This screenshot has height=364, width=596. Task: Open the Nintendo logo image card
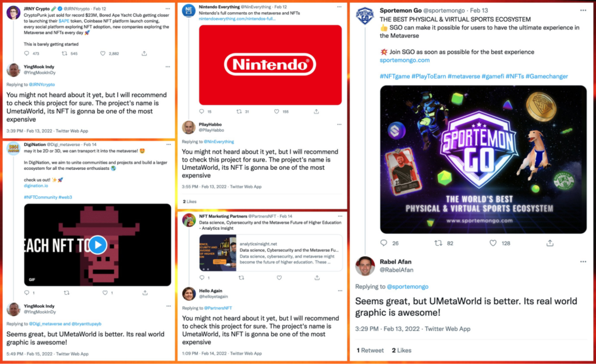(x=270, y=65)
